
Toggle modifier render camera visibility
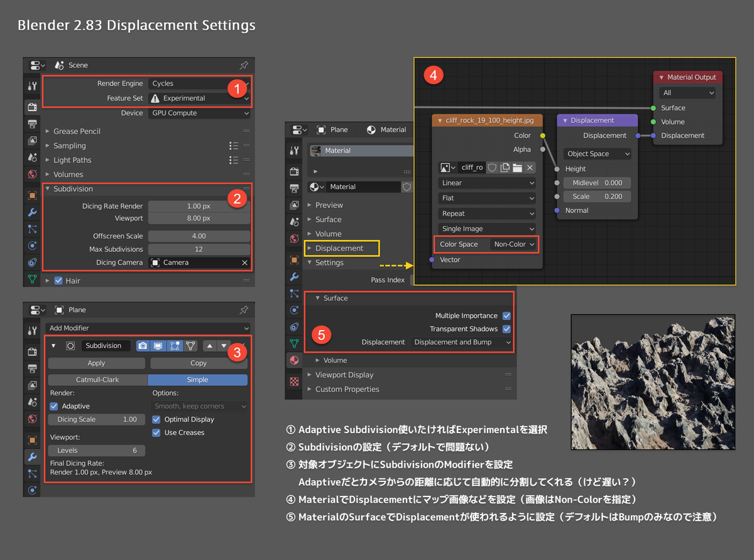click(x=143, y=346)
